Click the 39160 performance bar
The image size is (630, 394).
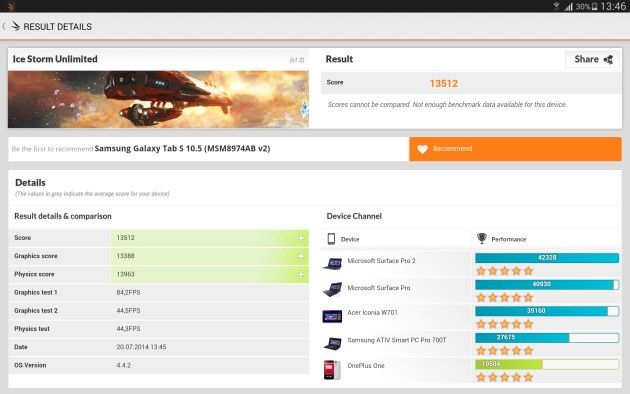(547, 311)
